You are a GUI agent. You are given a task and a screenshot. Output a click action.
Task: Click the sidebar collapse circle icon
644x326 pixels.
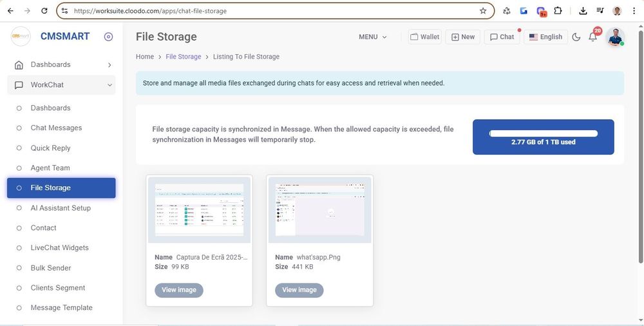[x=108, y=37]
